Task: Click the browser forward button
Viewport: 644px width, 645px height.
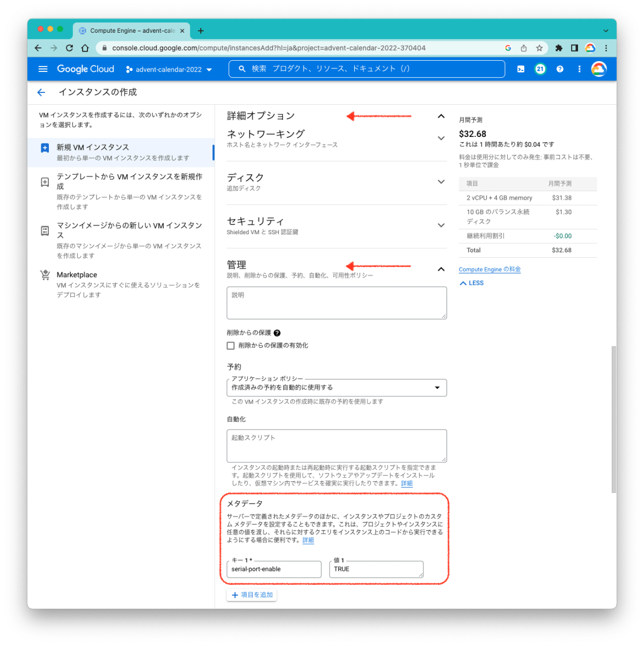Action: coord(54,48)
